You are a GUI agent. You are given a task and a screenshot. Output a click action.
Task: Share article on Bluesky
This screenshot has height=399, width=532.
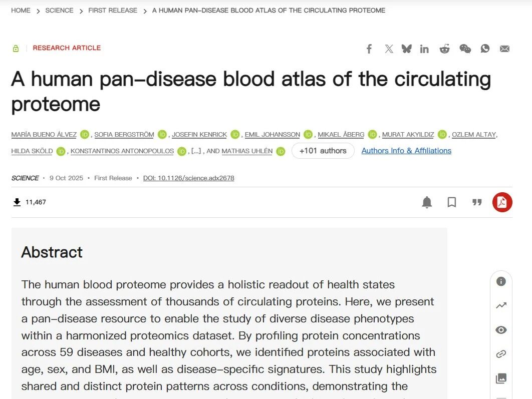coord(406,49)
